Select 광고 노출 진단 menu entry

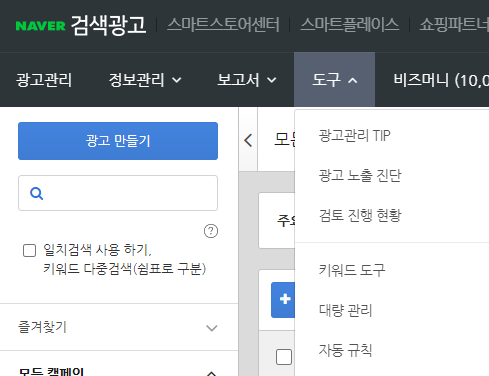pos(360,175)
